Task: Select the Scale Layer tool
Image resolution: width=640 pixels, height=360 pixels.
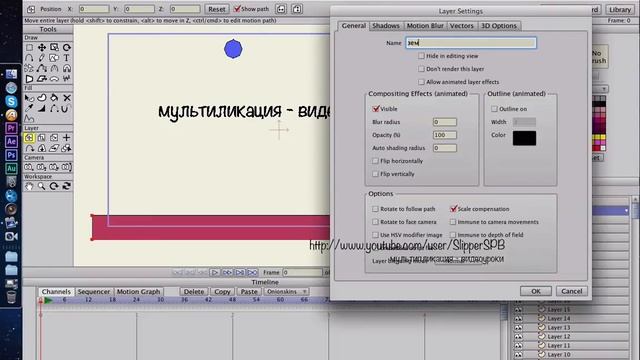Action: (x=42, y=138)
